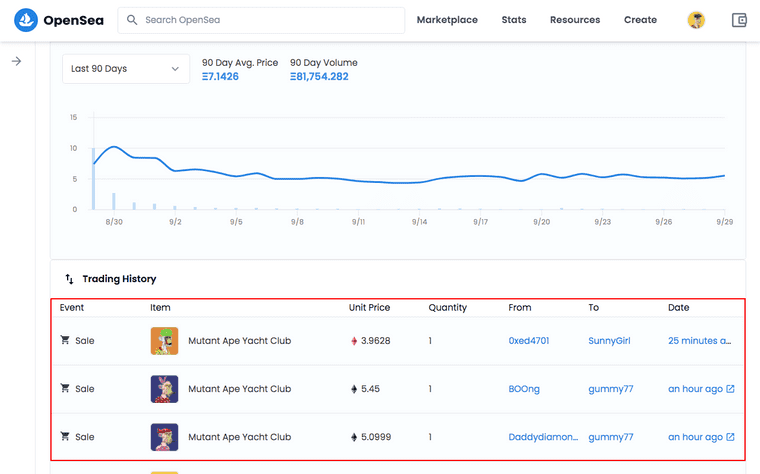The width and height of the screenshot is (760, 474).
Task: Click the cart icon in the 5.0999 sale row
Action: [x=64, y=436]
